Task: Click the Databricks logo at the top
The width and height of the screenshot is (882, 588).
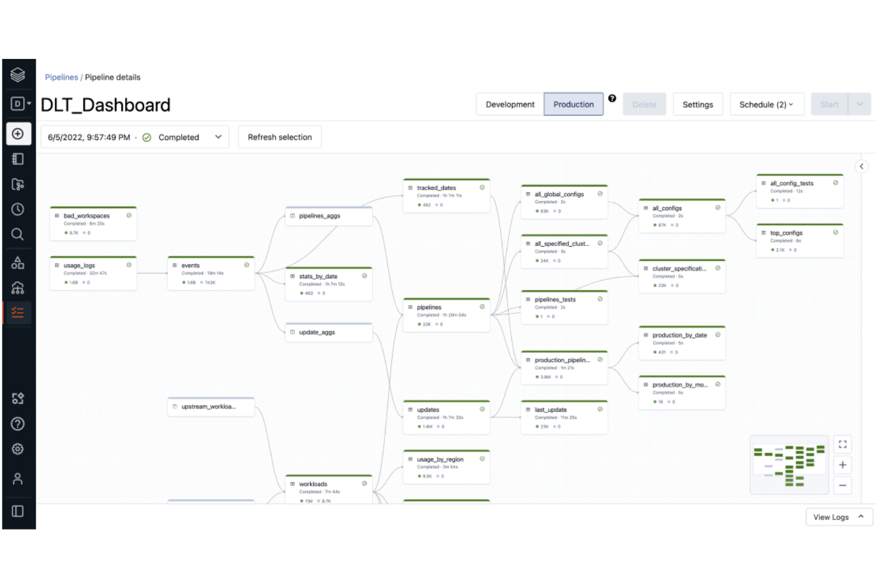Action: click(18, 74)
